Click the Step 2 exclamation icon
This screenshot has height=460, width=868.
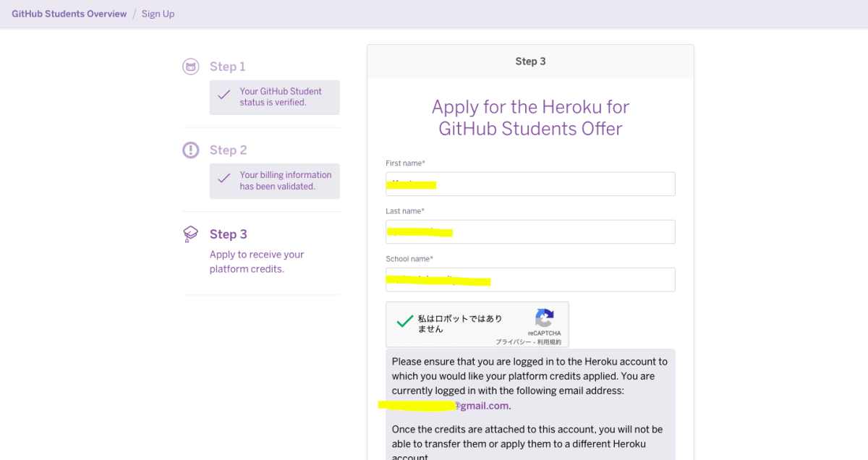pos(191,150)
